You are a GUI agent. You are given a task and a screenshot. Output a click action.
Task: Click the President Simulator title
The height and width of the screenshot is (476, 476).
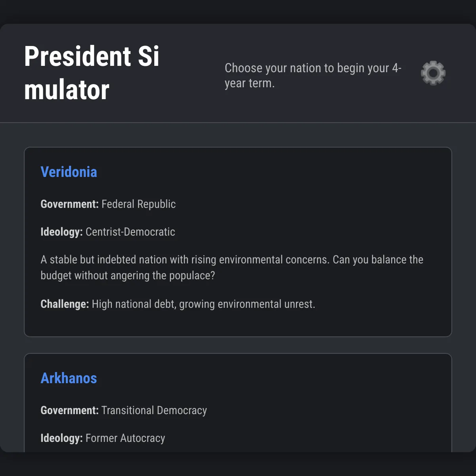92,73
